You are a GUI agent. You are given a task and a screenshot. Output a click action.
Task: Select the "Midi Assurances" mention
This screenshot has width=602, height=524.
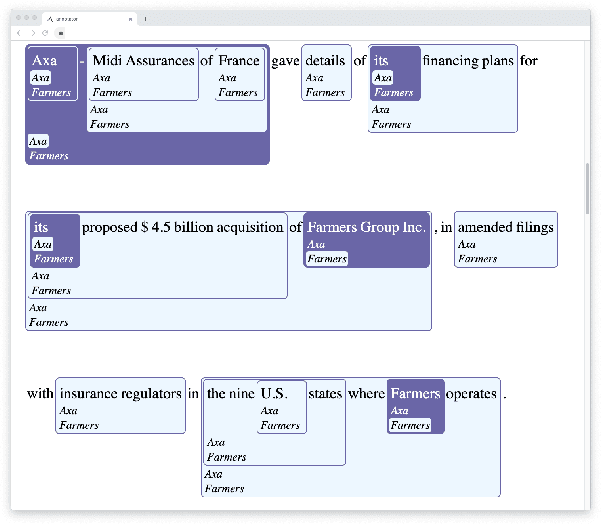[143, 61]
